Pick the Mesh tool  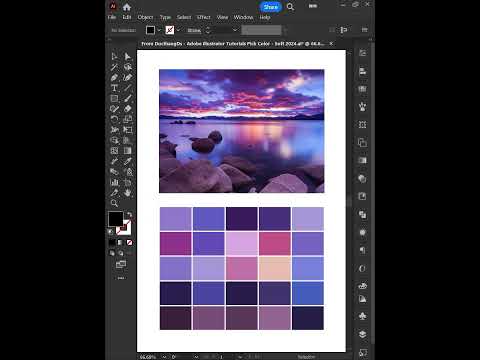coord(114,151)
